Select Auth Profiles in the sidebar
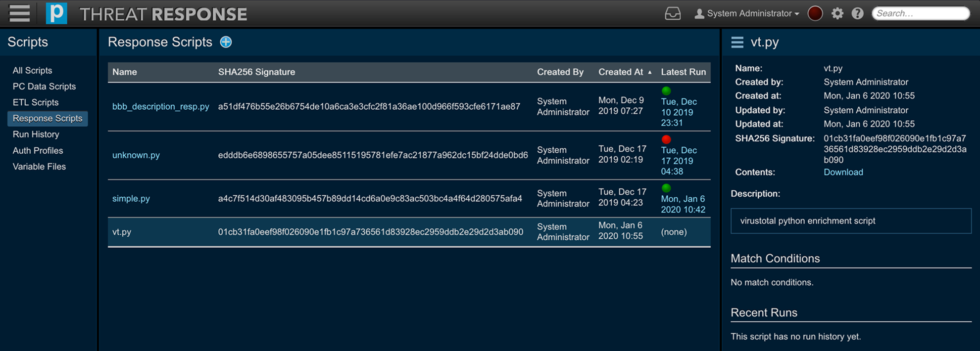This screenshot has width=980, height=351. [38, 150]
